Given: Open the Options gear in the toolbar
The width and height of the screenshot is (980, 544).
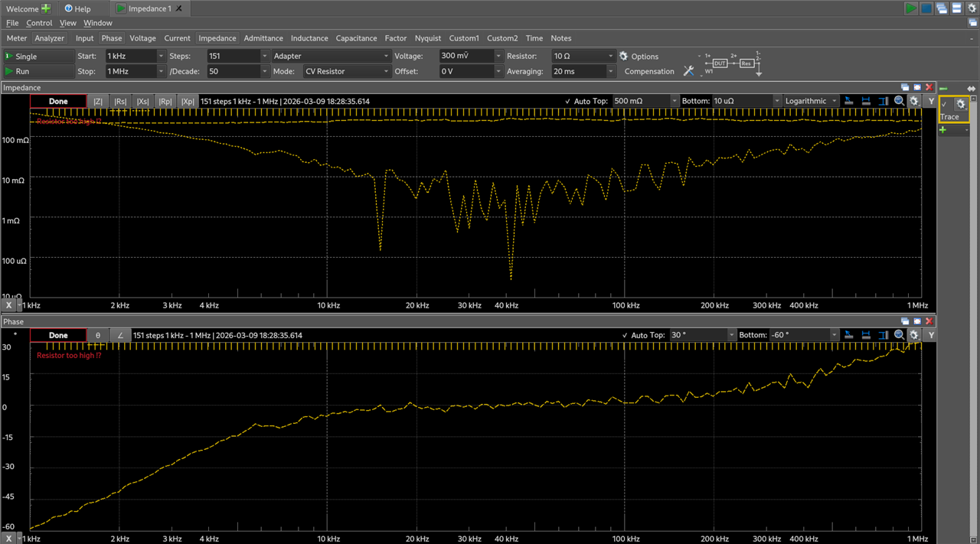Looking at the screenshot, I should [x=623, y=56].
